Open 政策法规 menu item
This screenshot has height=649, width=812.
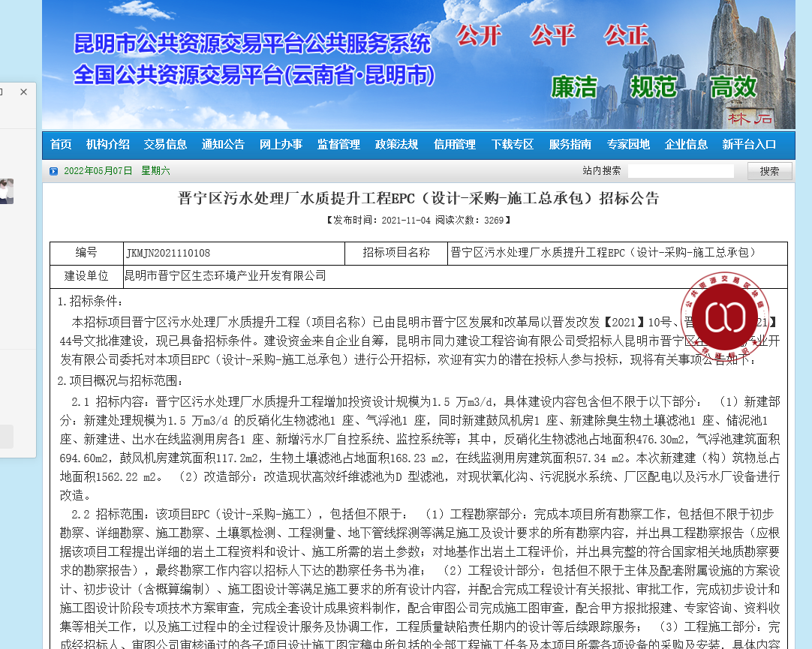click(397, 144)
